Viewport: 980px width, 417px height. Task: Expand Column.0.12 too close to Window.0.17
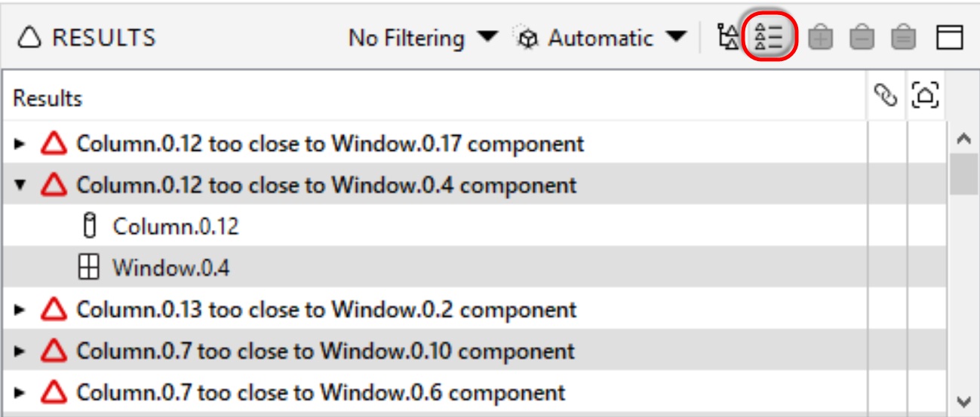pos(20,143)
